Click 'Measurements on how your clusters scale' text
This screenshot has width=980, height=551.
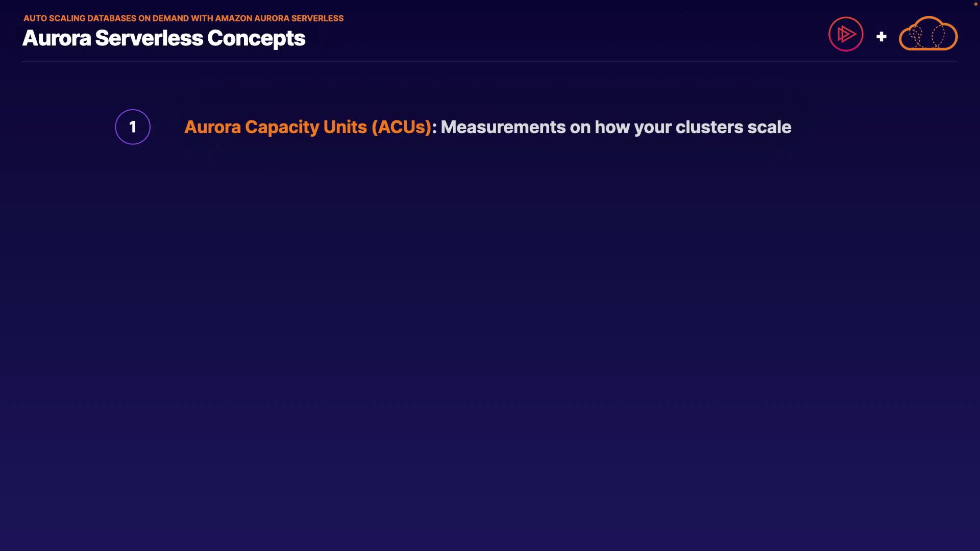pyautogui.click(x=616, y=127)
